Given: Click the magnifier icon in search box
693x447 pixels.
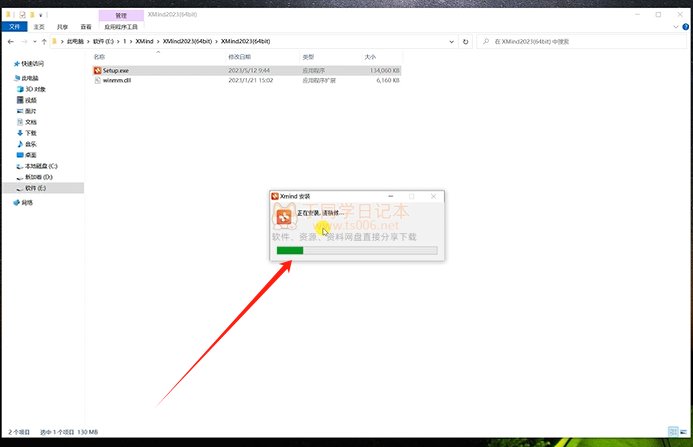Looking at the screenshot, I should pyautogui.click(x=486, y=42).
